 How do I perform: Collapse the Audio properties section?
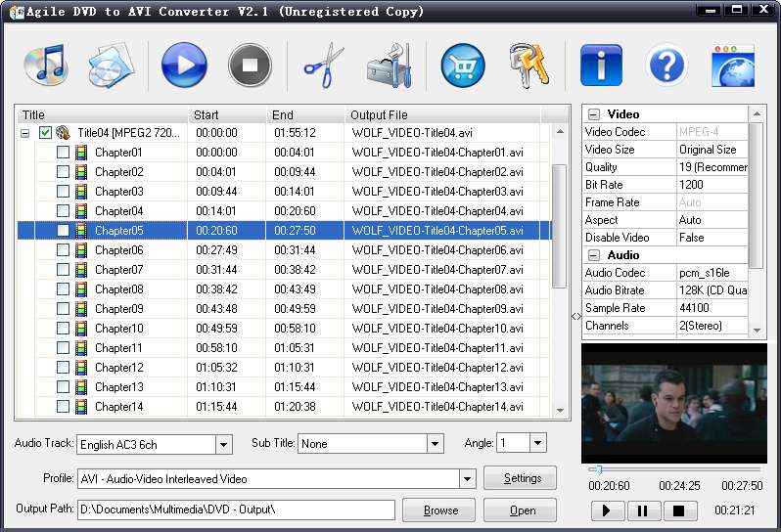tap(594, 255)
